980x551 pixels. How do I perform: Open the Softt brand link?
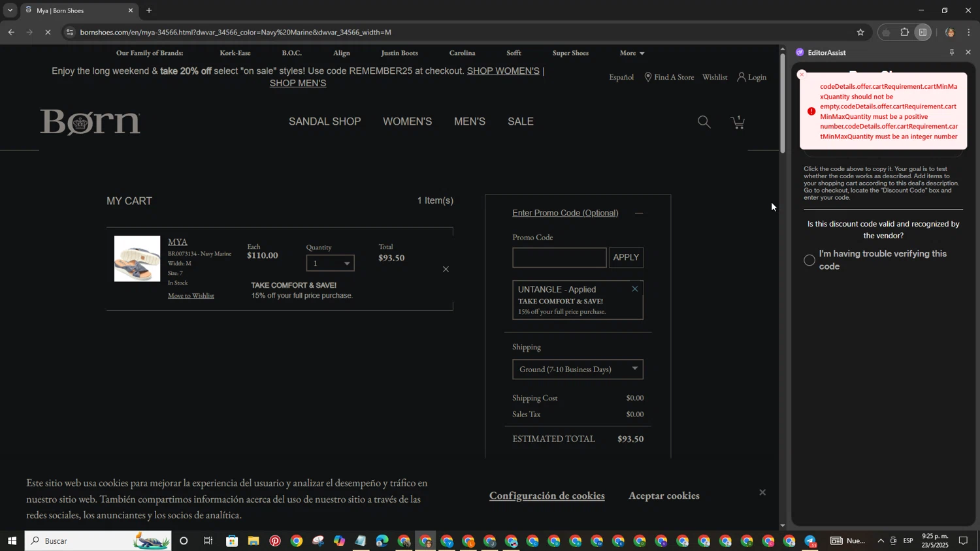[514, 53]
